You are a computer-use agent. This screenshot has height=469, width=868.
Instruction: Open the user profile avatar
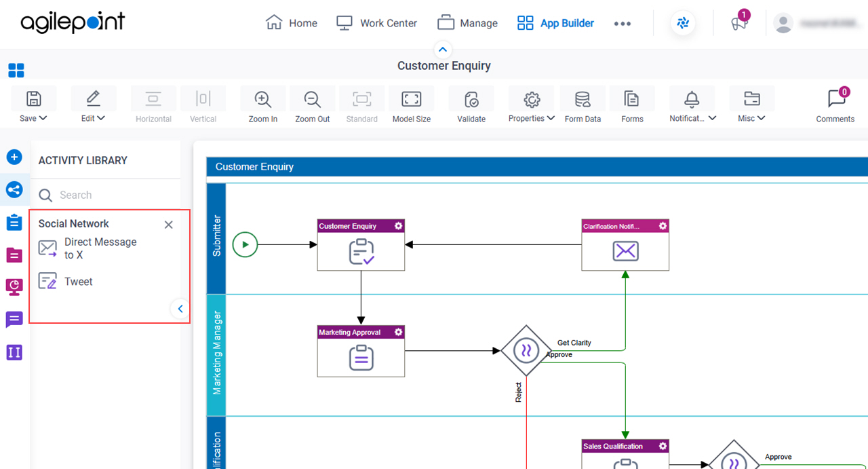pos(783,23)
